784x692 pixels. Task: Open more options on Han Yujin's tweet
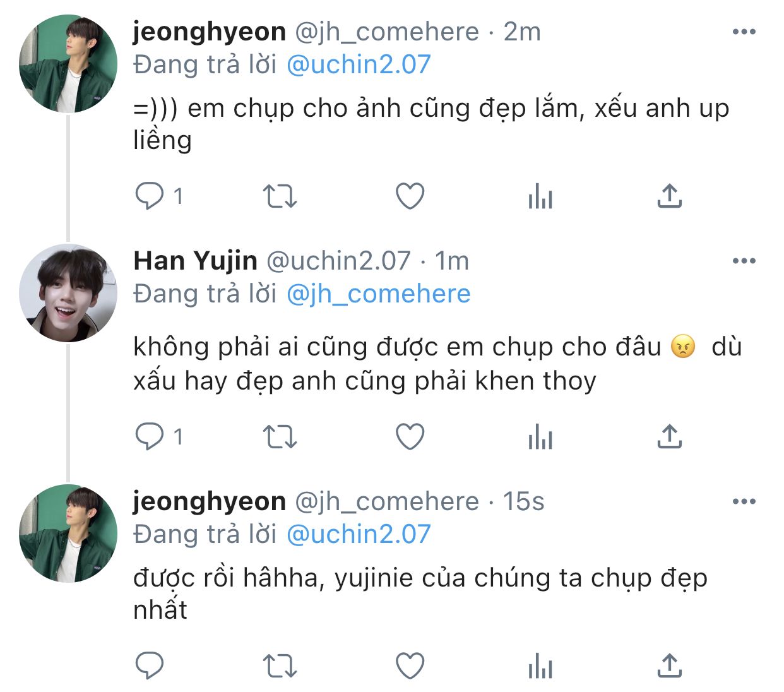(x=744, y=261)
